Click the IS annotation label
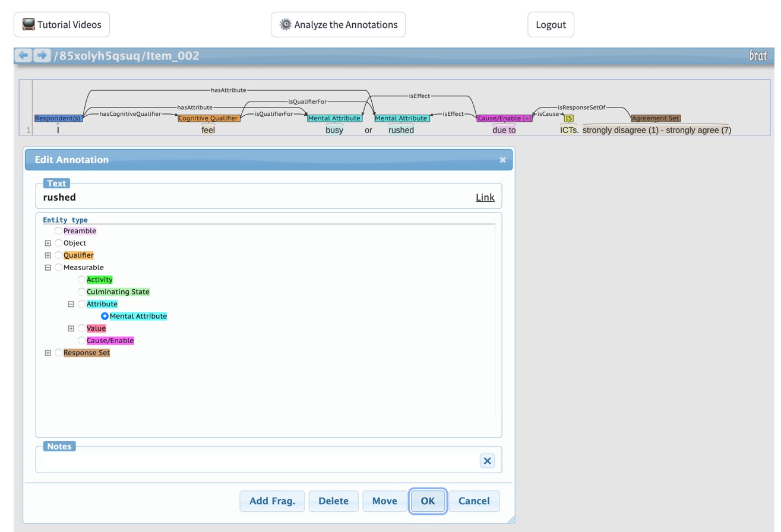 (568, 118)
